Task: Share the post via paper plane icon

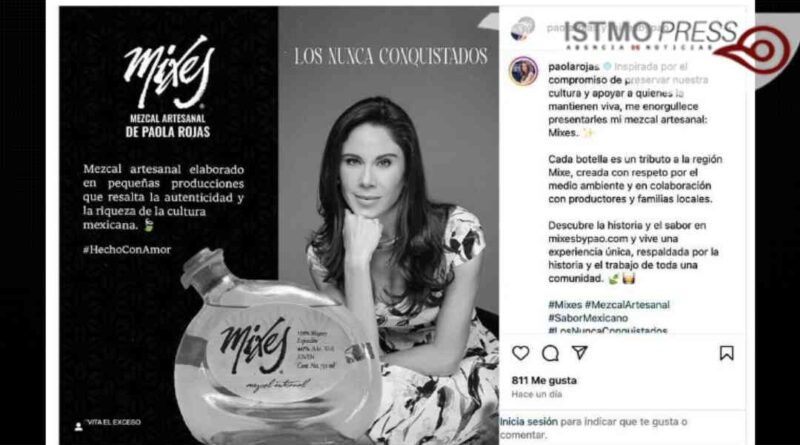Action: (x=580, y=353)
